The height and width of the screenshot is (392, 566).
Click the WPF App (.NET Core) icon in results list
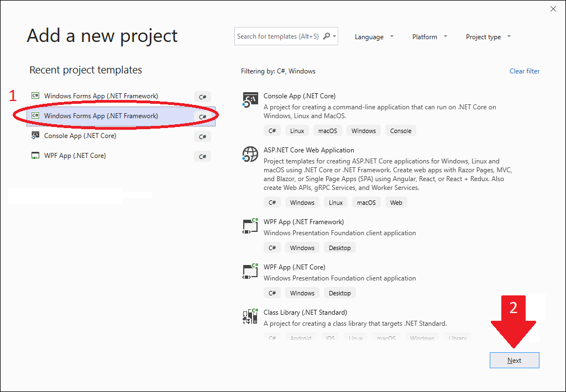tap(250, 271)
